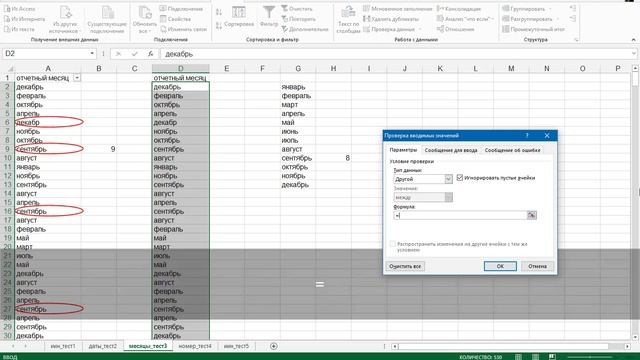Click the insert function fx icon

point(151,53)
